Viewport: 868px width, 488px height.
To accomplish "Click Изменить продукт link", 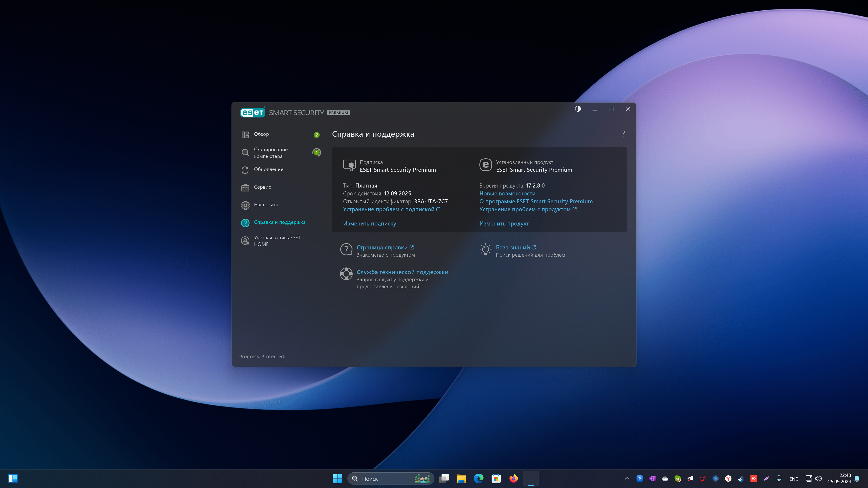I will point(504,224).
